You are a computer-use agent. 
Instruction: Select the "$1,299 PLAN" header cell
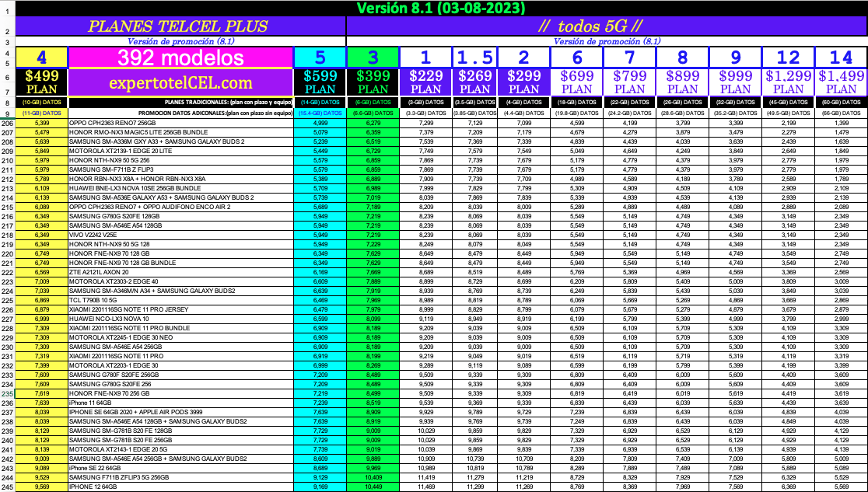click(x=789, y=82)
